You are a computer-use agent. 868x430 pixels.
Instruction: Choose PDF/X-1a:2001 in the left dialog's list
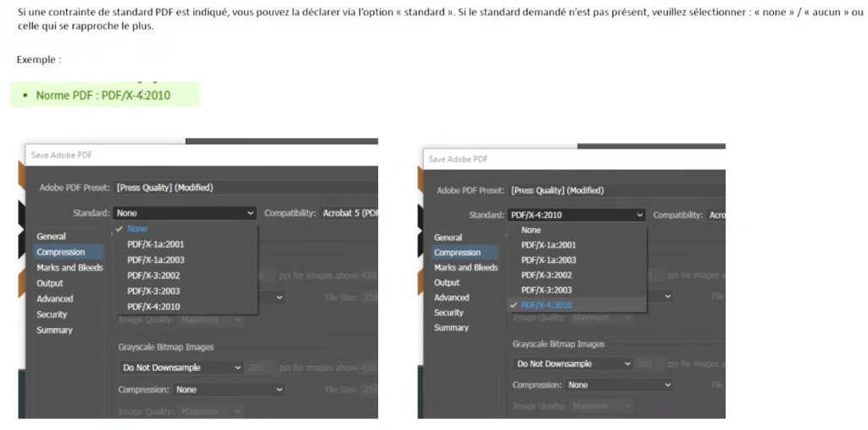tap(155, 244)
